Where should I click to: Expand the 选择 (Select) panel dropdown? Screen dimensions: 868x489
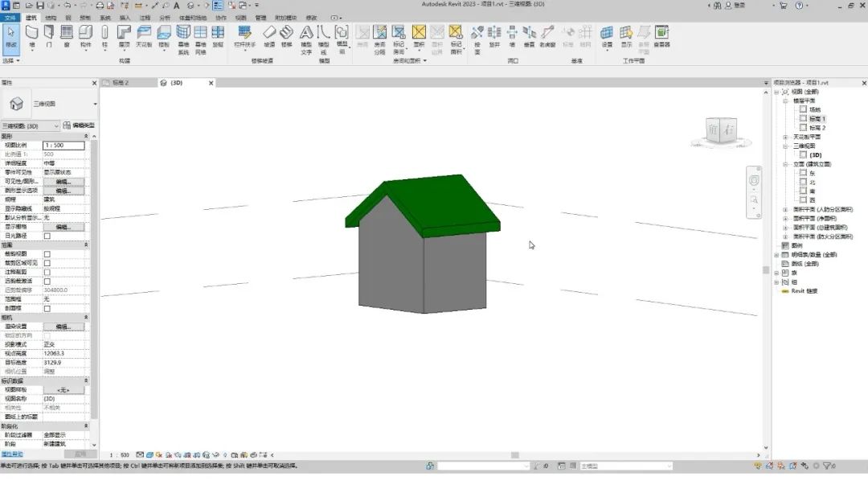click(11, 60)
